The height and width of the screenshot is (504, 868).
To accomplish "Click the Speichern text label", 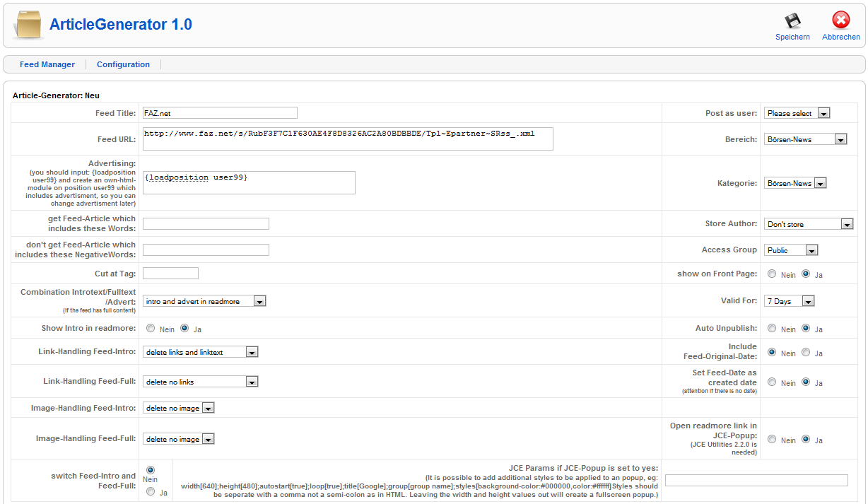I will pos(792,37).
